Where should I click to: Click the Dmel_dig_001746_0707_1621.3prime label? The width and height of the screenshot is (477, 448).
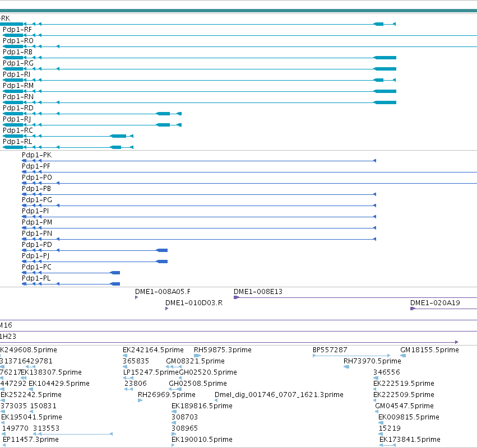(279, 395)
